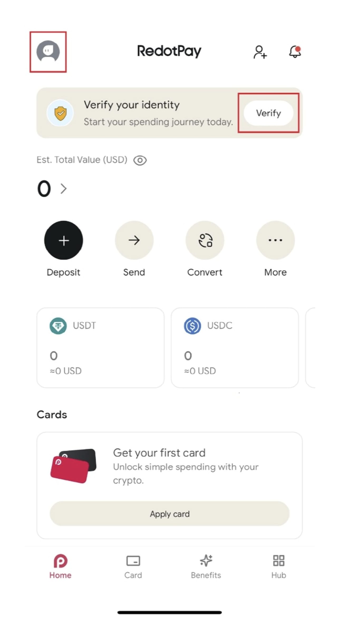Open the Hub tab

[x=279, y=567]
